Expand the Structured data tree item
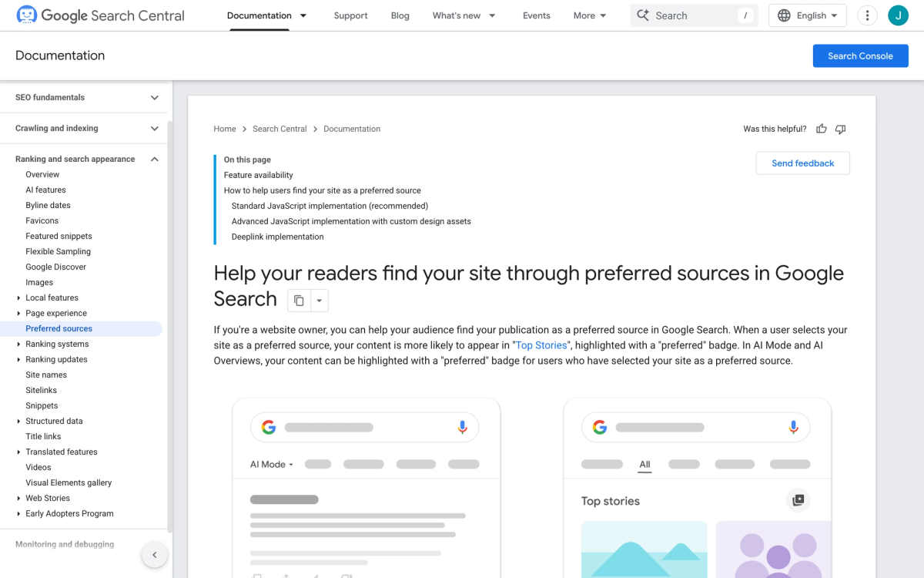The height and width of the screenshot is (578, 924). tap(18, 421)
